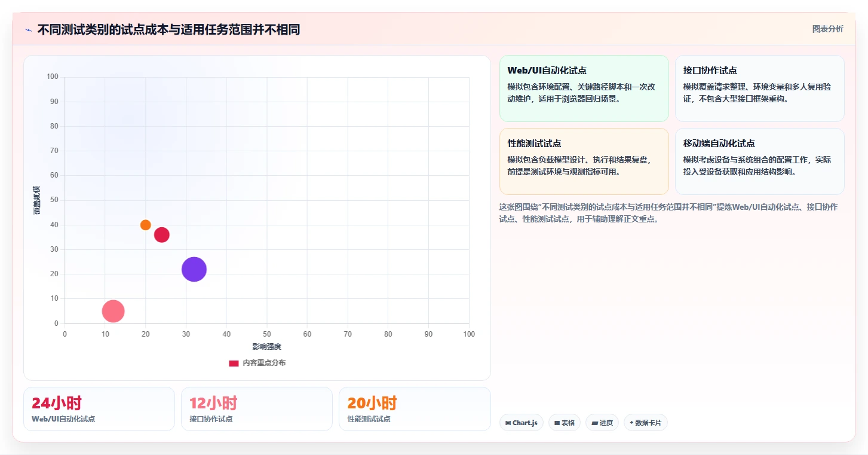Screen dimensions: 868x455
Task: Open the Web/UI自动化试点 description card
Action: [584, 88]
